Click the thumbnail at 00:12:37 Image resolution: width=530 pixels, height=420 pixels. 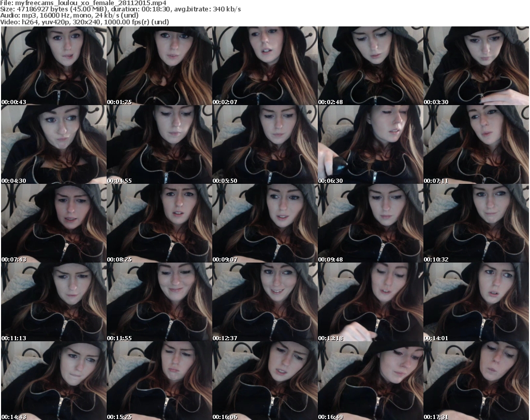[265, 302]
